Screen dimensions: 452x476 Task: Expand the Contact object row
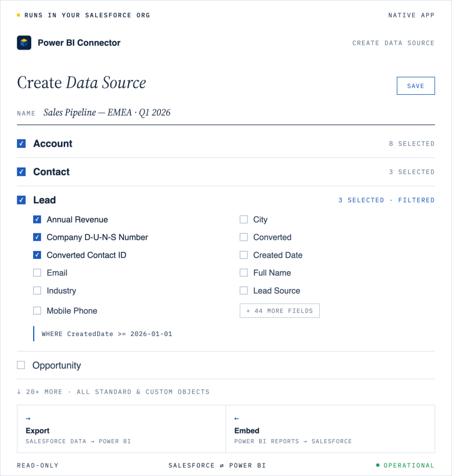(226, 172)
